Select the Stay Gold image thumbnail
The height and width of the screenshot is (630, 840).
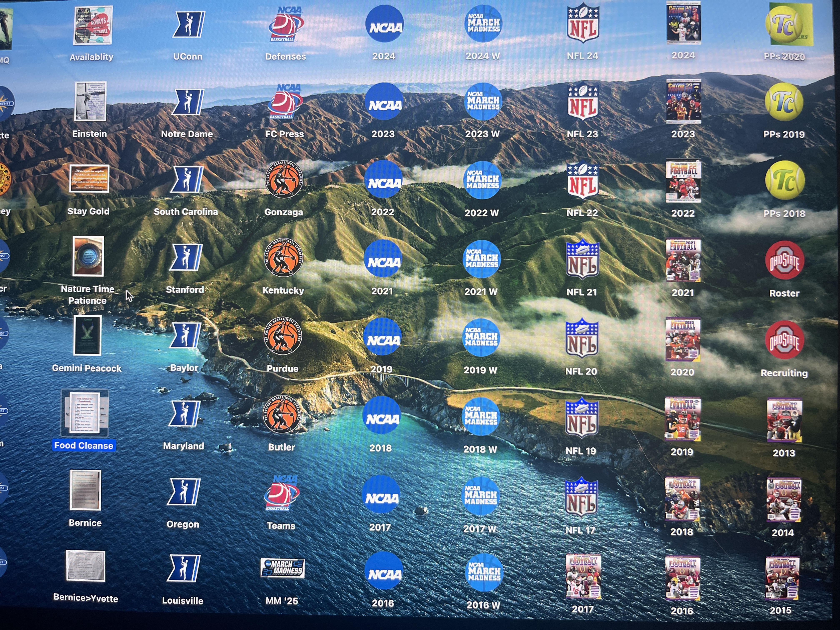(x=89, y=179)
